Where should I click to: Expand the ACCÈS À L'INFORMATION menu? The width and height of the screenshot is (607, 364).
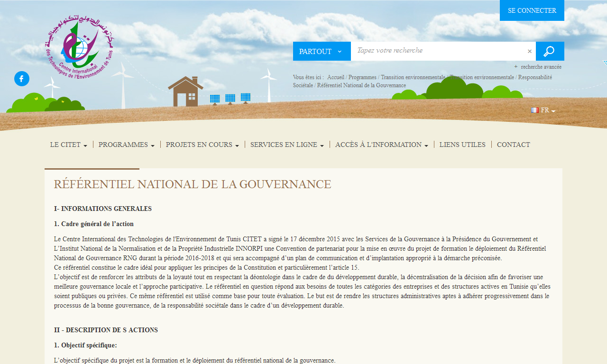pos(382,145)
